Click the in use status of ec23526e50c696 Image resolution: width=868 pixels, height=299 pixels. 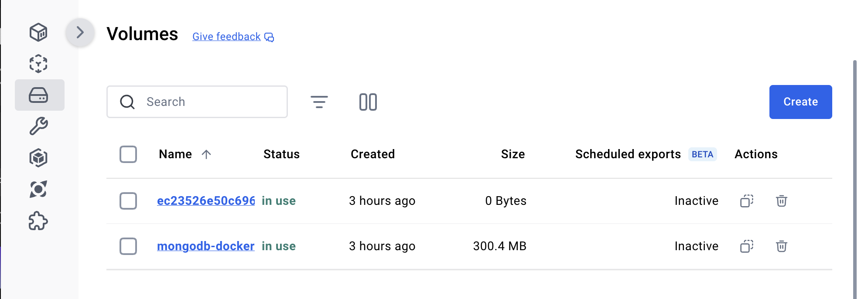(x=279, y=201)
